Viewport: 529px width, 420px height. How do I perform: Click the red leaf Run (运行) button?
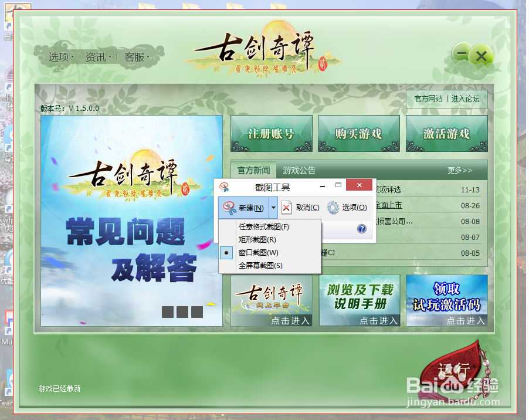(x=454, y=370)
